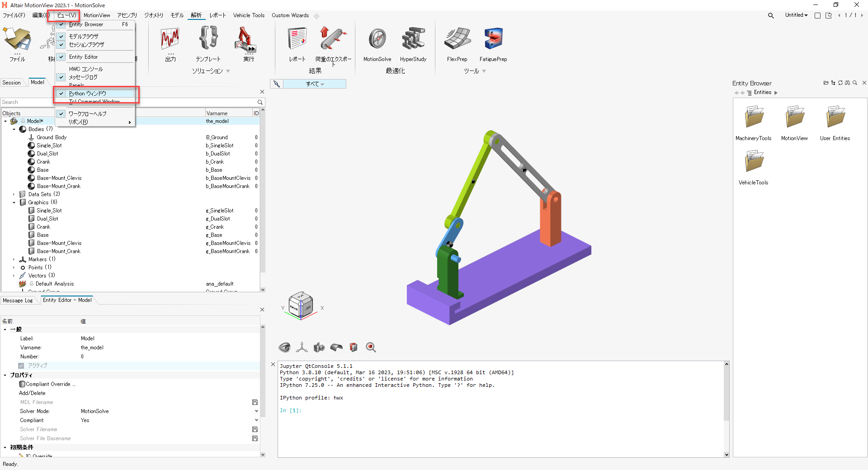The height and width of the screenshot is (470, 868).
Task: Click the camera capture icon
Action: [x=319, y=347]
